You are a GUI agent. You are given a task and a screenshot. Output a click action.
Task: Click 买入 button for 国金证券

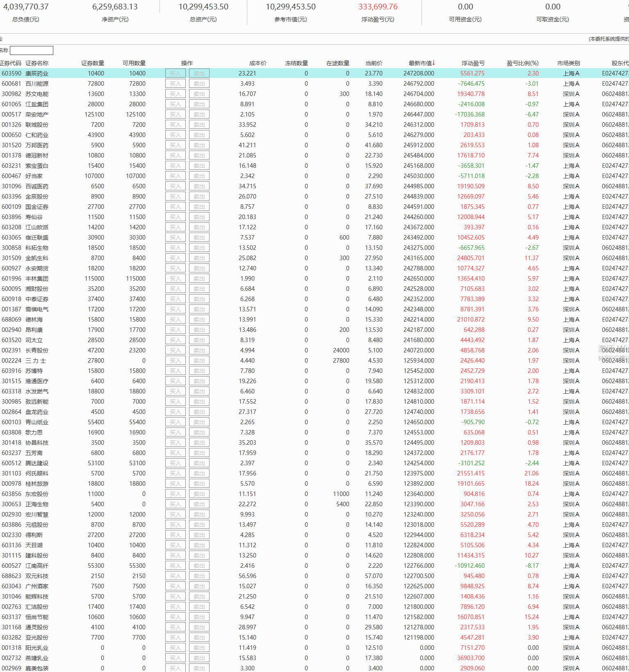pyautogui.click(x=175, y=207)
